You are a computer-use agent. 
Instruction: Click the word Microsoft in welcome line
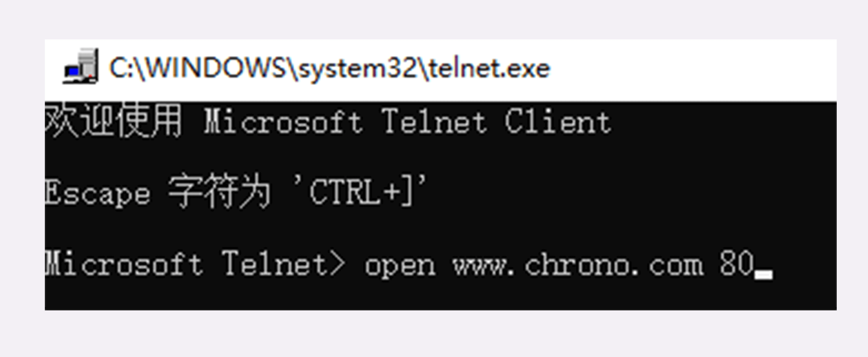[x=283, y=121]
